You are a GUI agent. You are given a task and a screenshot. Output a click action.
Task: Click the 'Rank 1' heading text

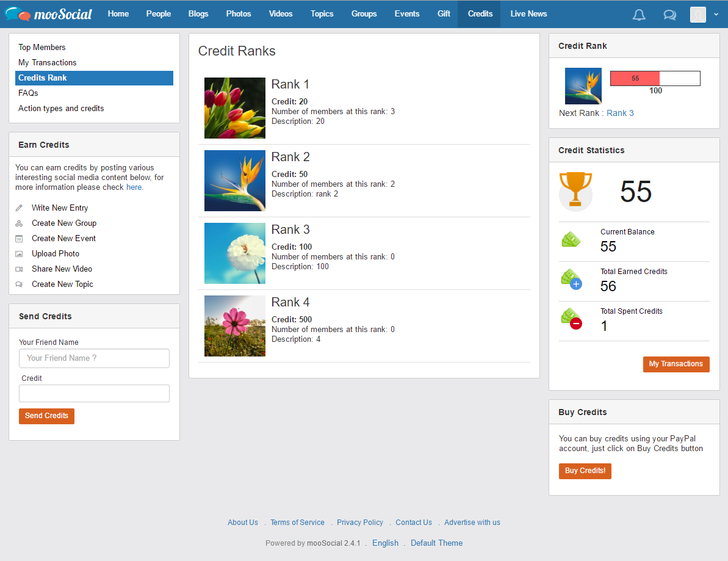point(290,84)
